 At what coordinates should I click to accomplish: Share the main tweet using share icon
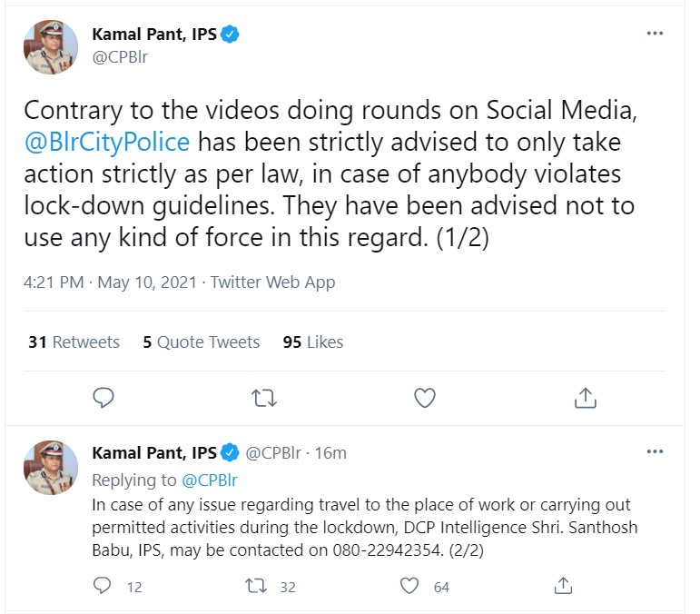point(586,398)
